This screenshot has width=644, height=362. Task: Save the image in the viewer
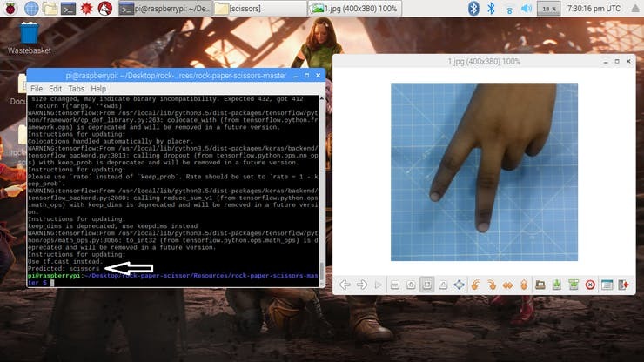[557, 285]
